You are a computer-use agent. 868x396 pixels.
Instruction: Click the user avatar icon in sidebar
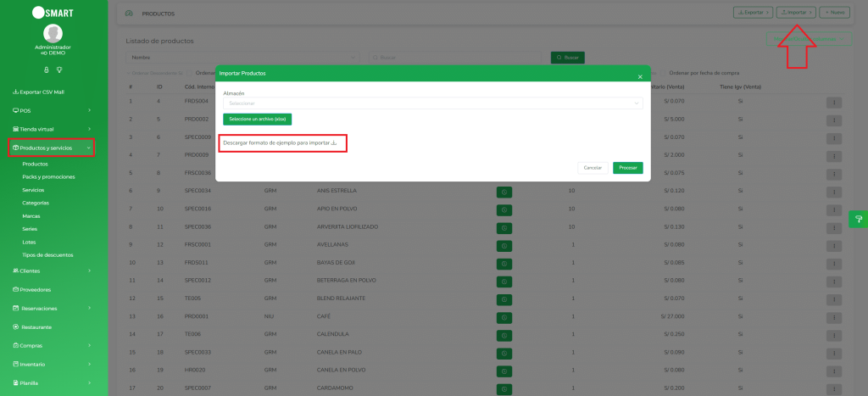point(53,33)
